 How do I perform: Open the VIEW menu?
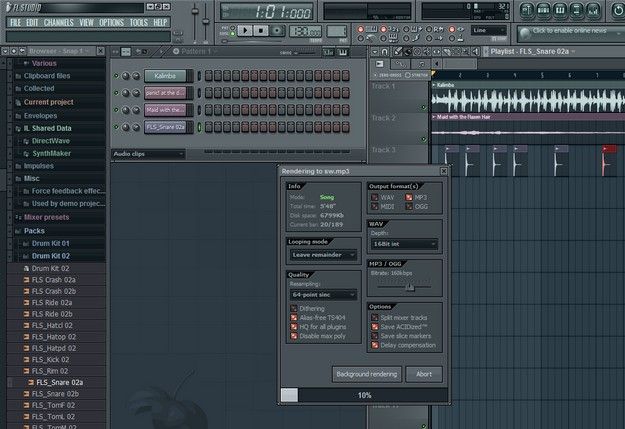pos(86,22)
